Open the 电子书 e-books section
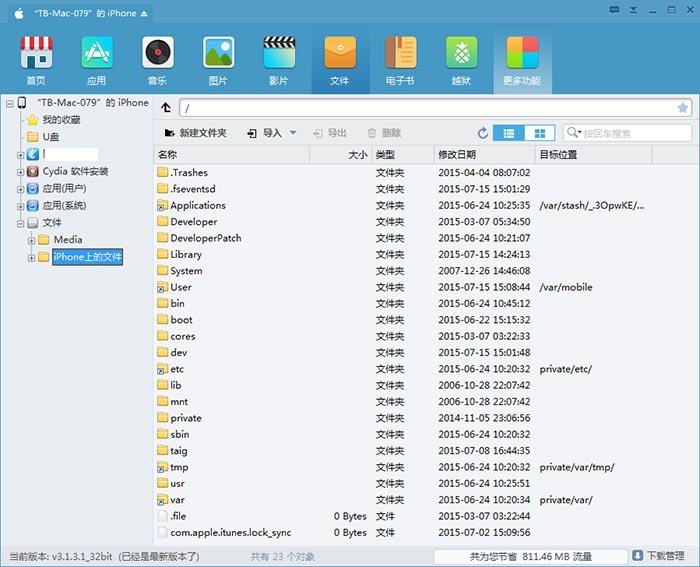 coord(400,60)
